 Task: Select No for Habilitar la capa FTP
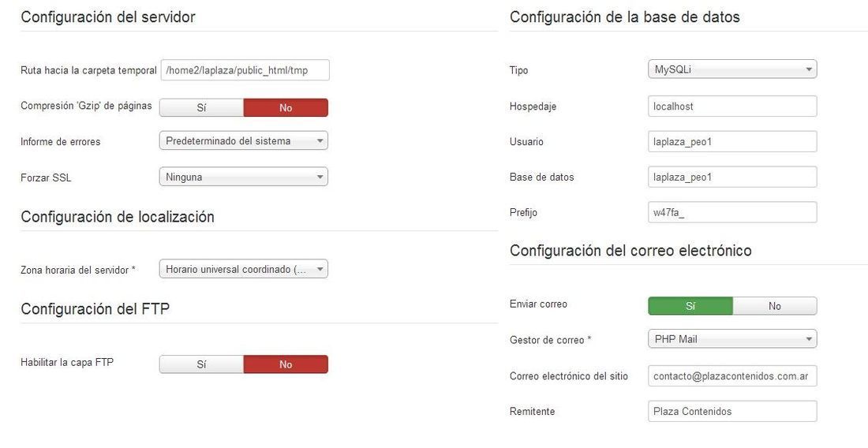[286, 364]
